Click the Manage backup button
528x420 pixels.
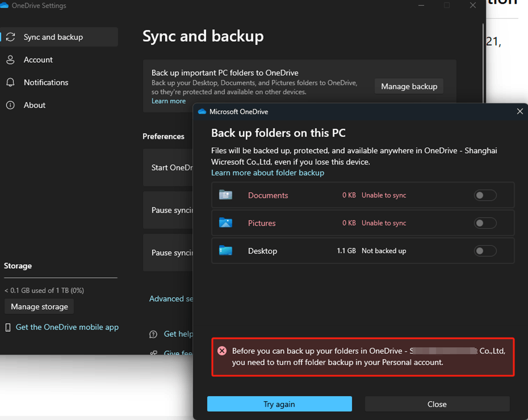pyautogui.click(x=409, y=86)
